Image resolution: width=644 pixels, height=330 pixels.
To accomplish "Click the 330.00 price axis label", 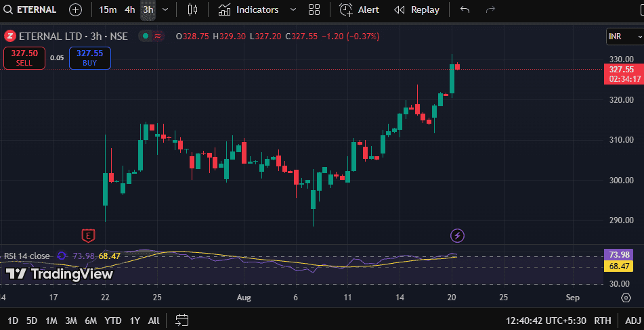I will (621, 60).
